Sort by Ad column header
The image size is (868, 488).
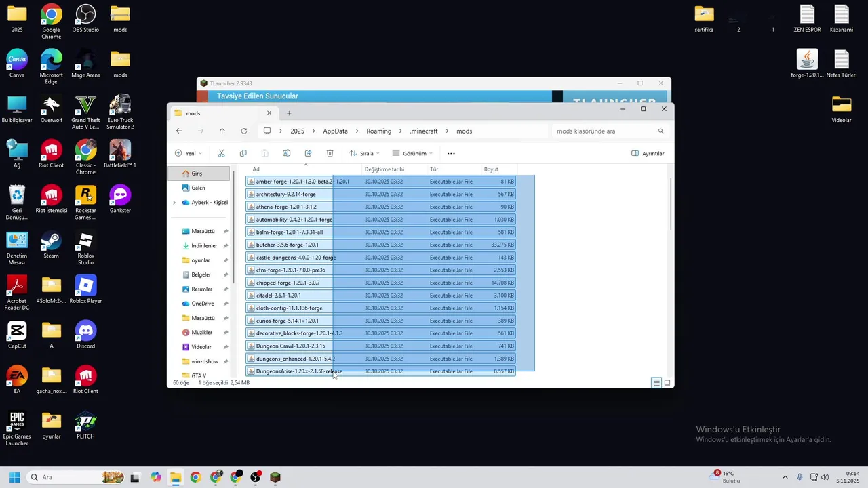(304, 169)
